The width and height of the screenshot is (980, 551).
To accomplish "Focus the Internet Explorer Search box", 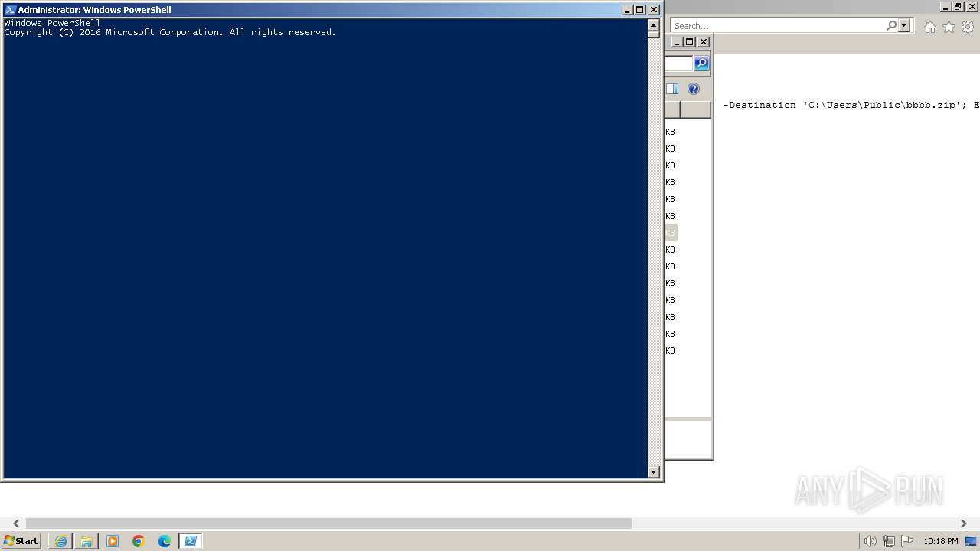I will click(x=777, y=26).
